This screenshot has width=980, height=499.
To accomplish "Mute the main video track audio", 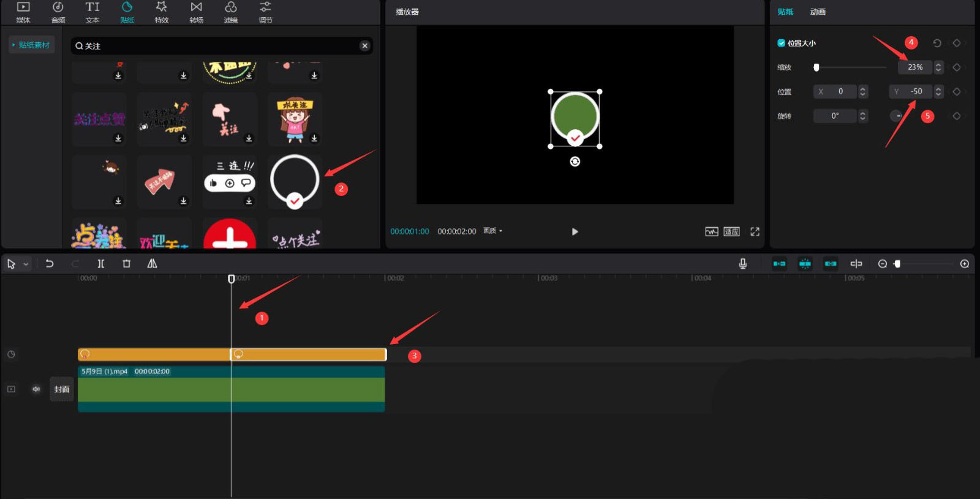I will [x=36, y=389].
